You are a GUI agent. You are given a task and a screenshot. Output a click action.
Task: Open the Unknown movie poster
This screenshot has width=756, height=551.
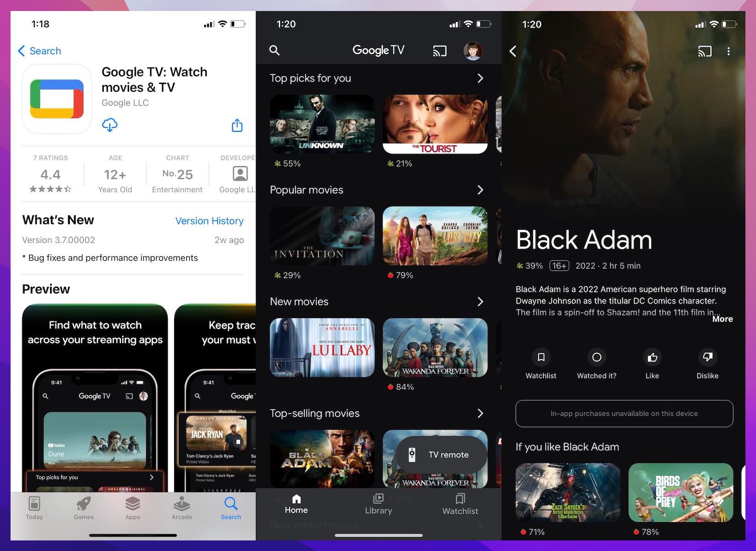pyautogui.click(x=322, y=124)
